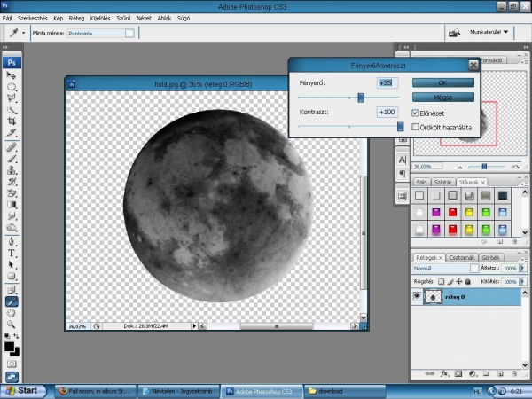Toggle lock transparent pixels in Rögzítés

pyautogui.click(x=441, y=281)
